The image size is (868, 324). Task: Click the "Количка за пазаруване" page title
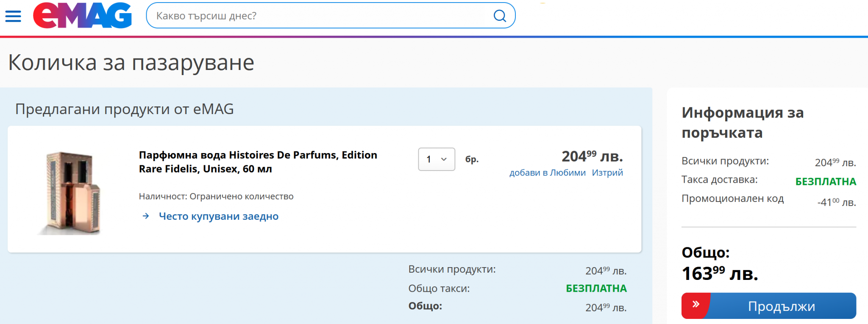(131, 63)
